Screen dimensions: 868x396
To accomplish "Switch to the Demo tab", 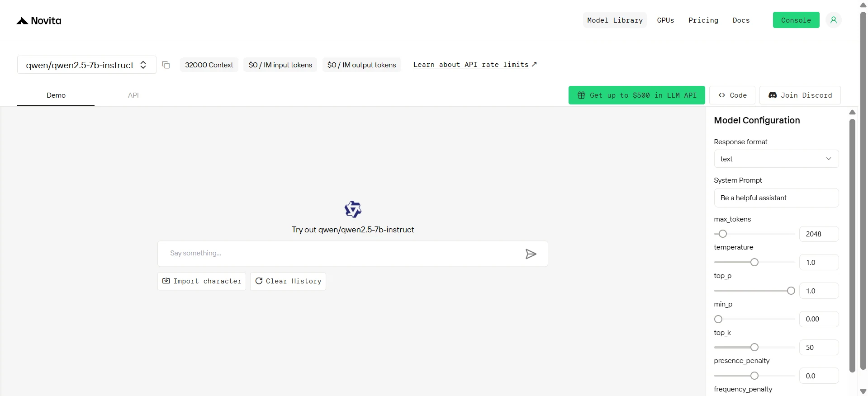I will pyautogui.click(x=56, y=95).
